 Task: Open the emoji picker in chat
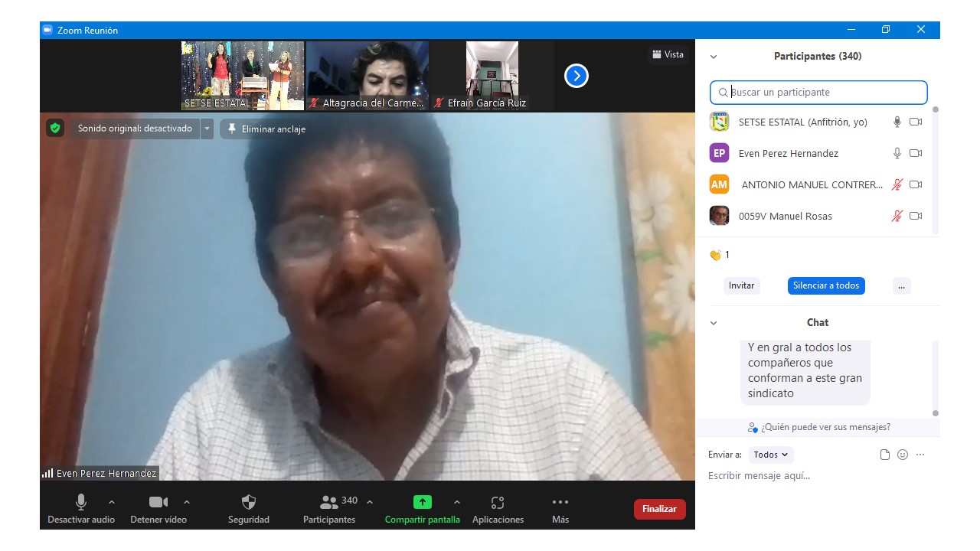903,455
